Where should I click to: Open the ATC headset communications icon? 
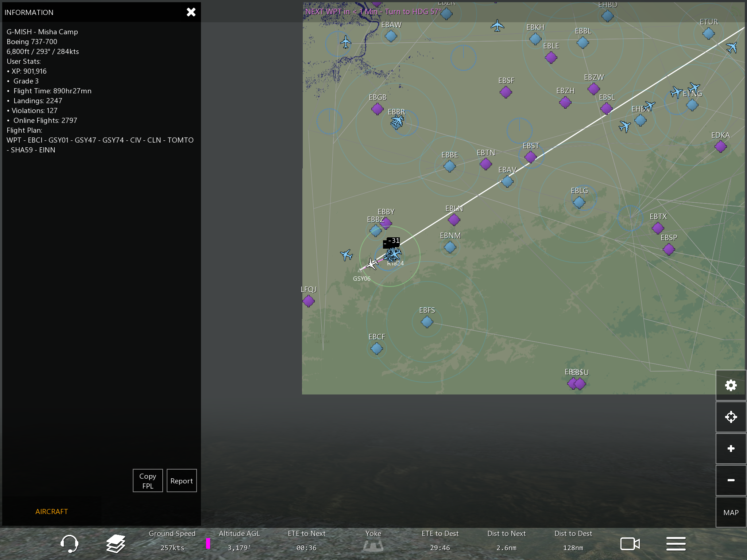69,544
